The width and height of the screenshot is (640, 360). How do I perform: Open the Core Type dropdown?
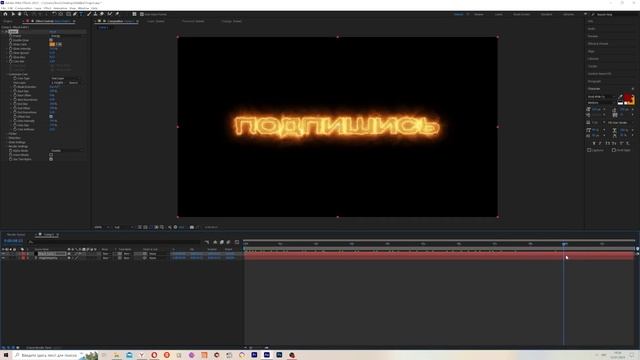coord(65,78)
